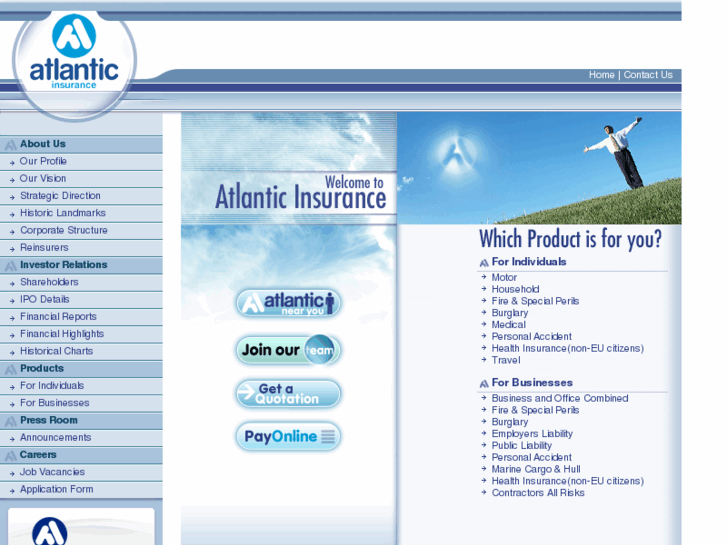Open Contractors All Risks
The image size is (727, 545).
(538, 493)
